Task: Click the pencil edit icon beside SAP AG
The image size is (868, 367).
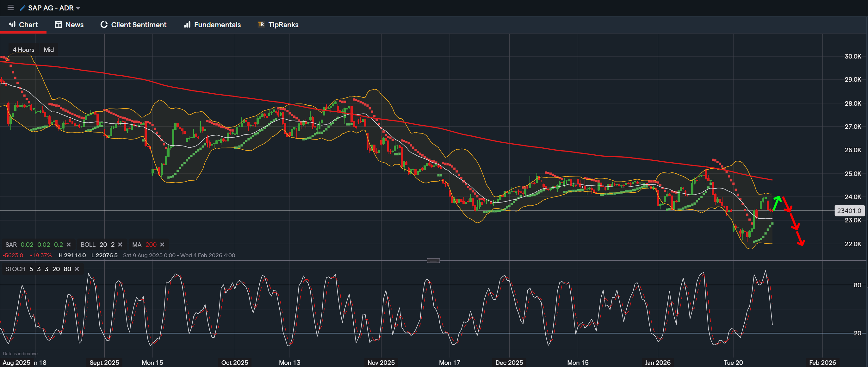Action: click(22, 8)
